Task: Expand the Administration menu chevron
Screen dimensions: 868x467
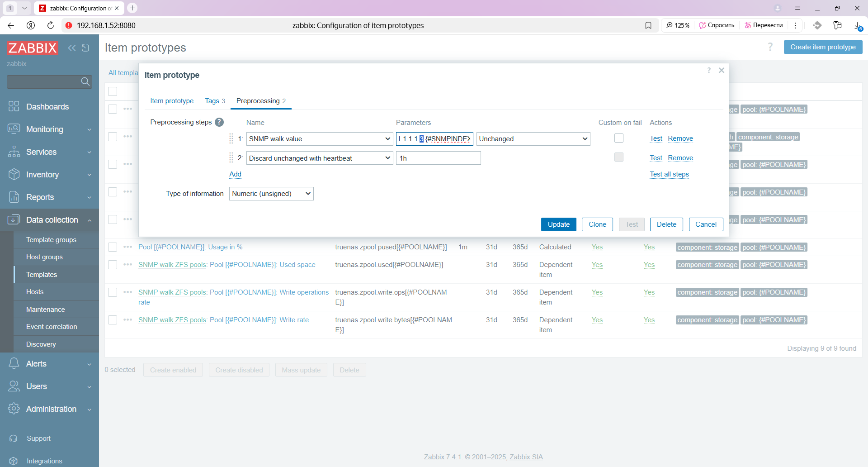Action: coord(90,409)
